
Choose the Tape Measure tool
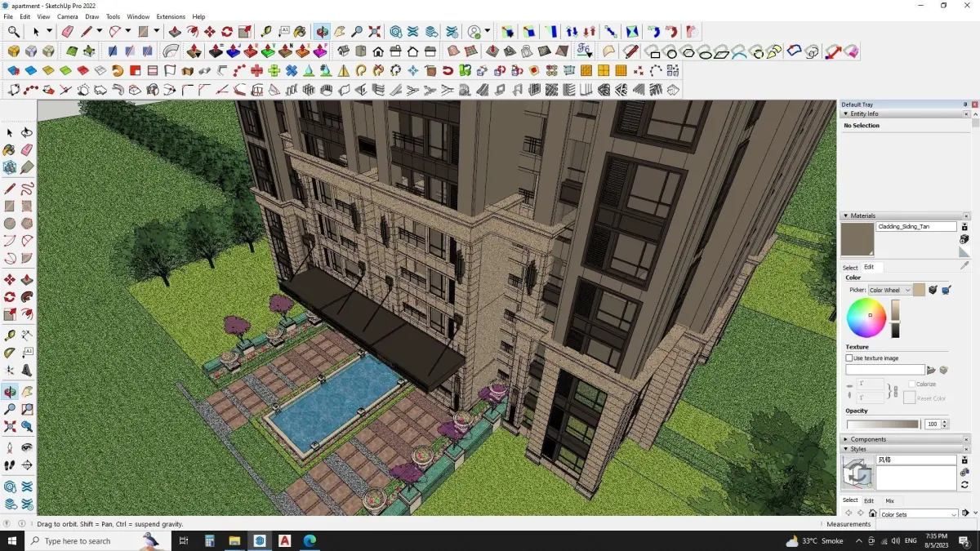click(x=9, y=335)
